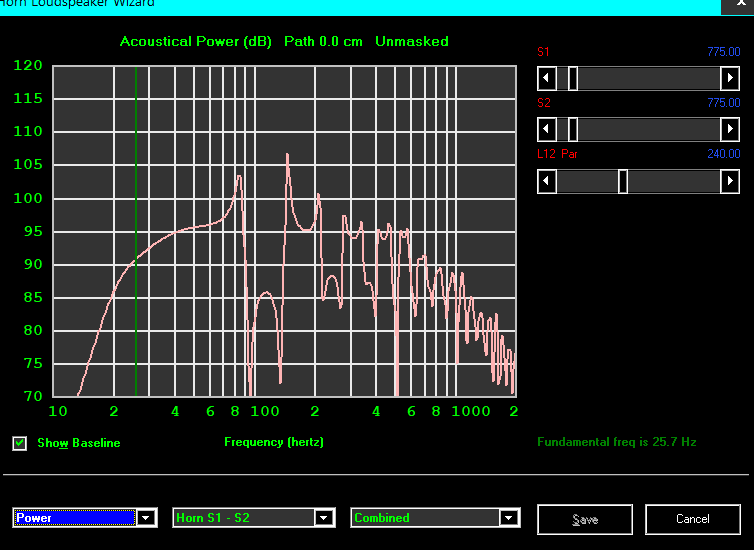The image size is (754, 550).
Task: Open the Combined output dropdown
Action: pos(509,518)
